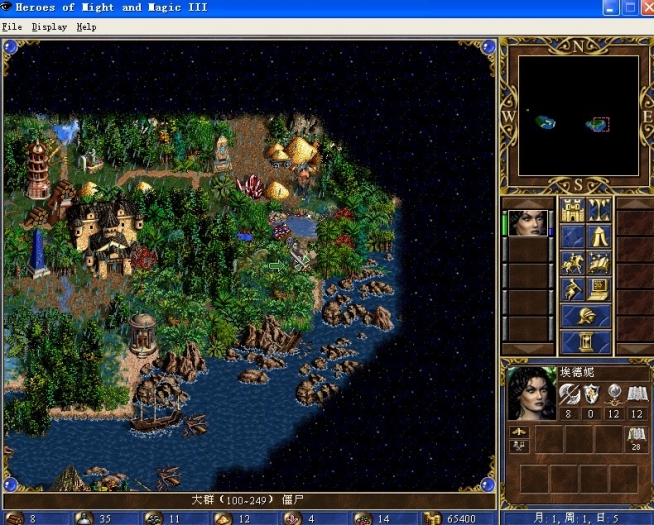The height and width of the screenshot is (525, 654).
Task: Click the sulfur resource icon showing 12
Action: pyautogui.click(x=223, y=518)
